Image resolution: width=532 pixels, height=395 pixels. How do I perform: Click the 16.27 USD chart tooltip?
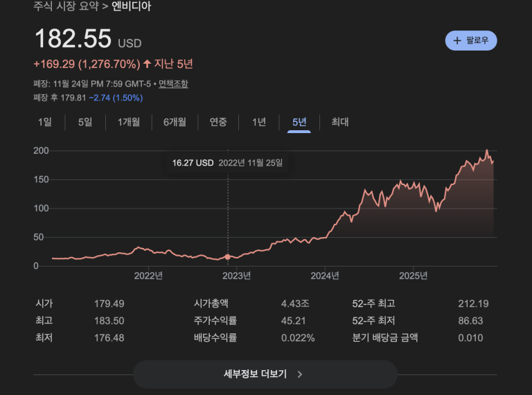pyautogui.click(x=227, y=163)
